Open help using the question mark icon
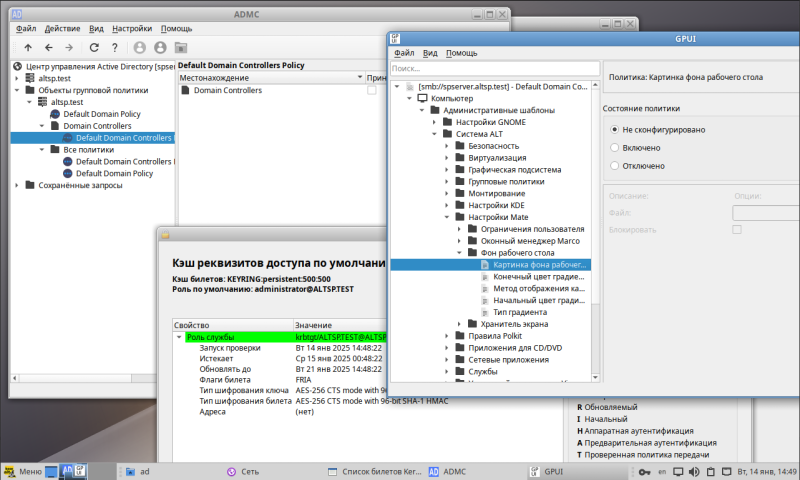Image resolution: width=800 pixels, height=480 pixels. coord(115,47)
